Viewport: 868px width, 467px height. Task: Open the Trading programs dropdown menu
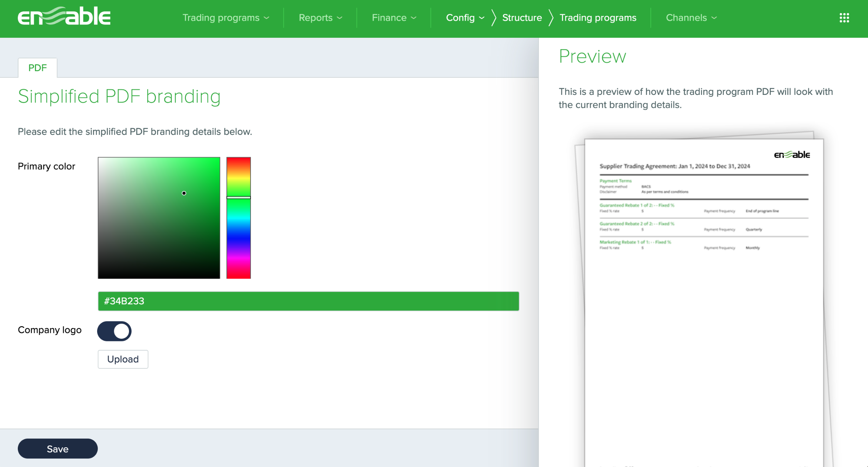[x=226, y=18]
